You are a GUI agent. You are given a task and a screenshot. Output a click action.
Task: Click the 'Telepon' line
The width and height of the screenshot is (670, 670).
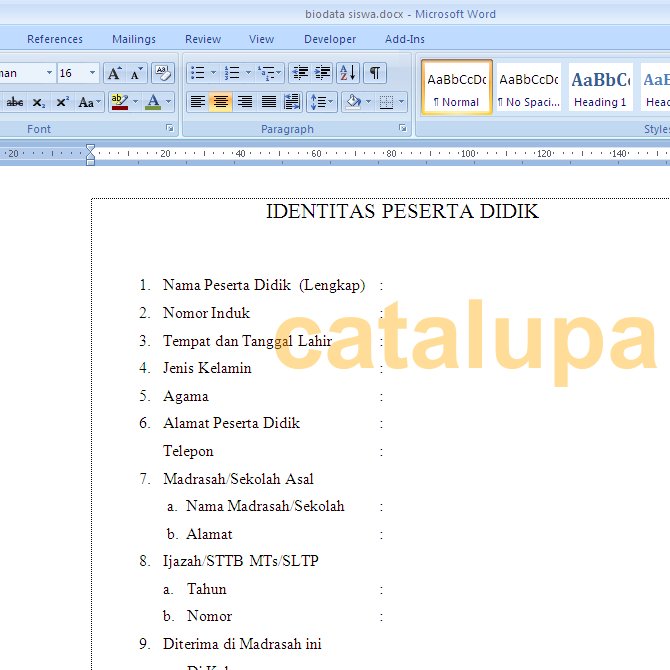tap(188, 451)
